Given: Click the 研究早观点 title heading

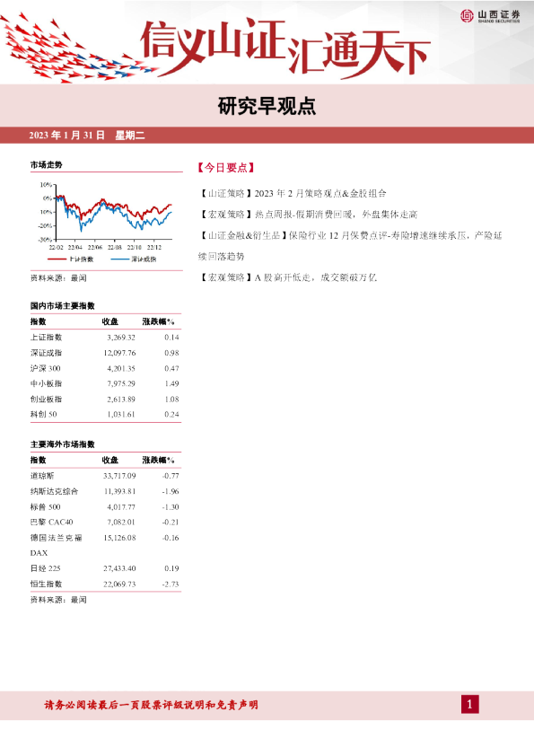Looking at the screenshot, I should (x=267, y=106).
